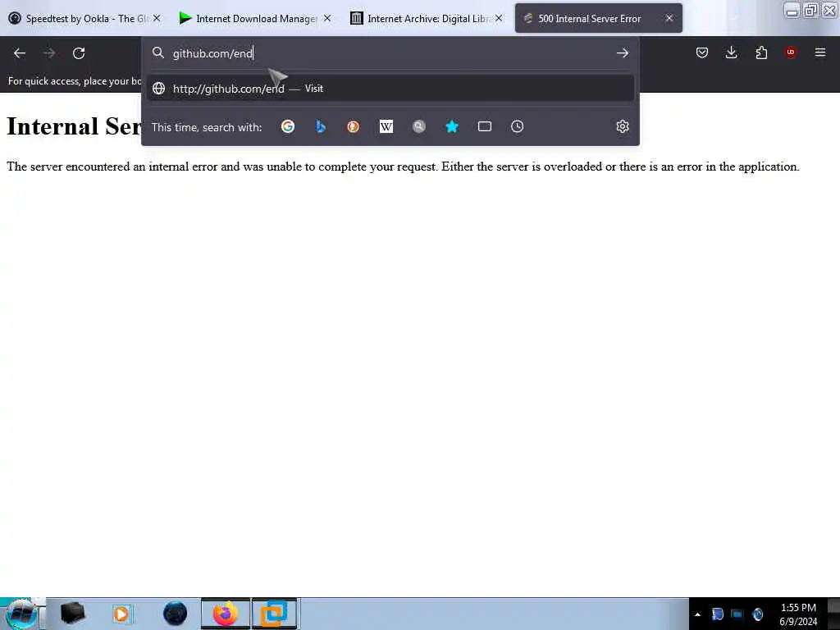Click the magnifier icon in address bar
The width and height of the screenshot is (840, 630).
pos(157,52)
